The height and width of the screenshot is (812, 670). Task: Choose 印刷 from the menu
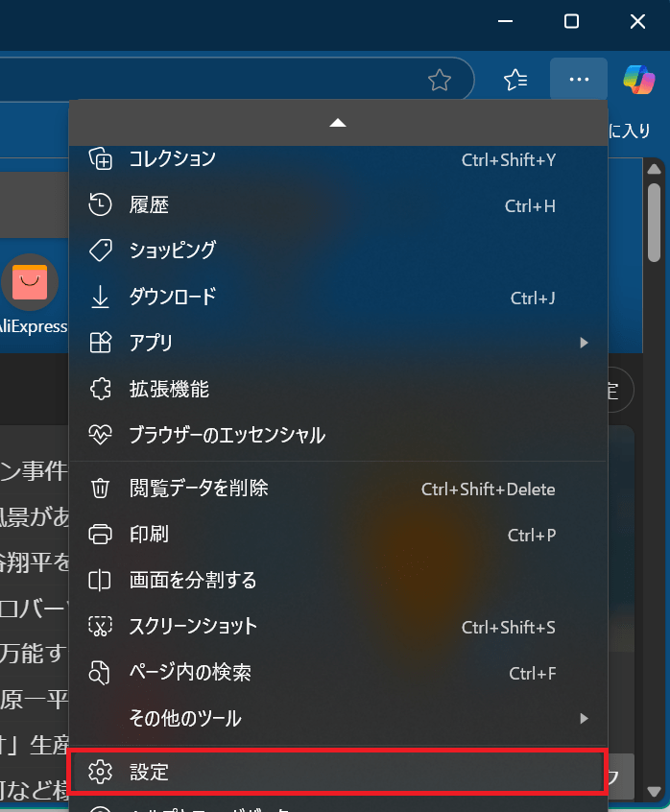tap(150, 535)
